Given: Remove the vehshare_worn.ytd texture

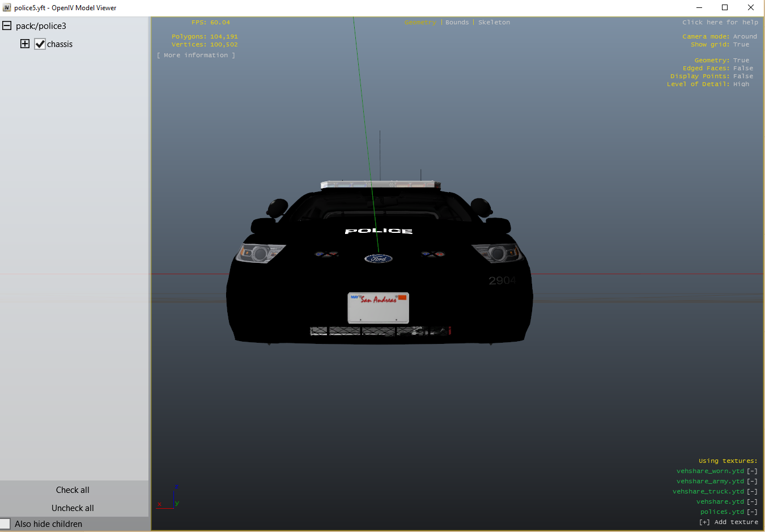Looking at the screenshot, I should pyautogui.click(x=752, y=471).
